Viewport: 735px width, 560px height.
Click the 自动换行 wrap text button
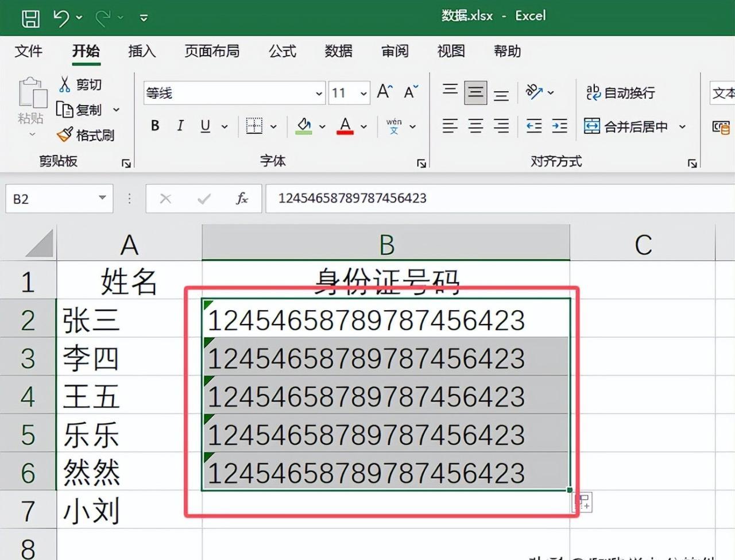click(x=620, y=92)
